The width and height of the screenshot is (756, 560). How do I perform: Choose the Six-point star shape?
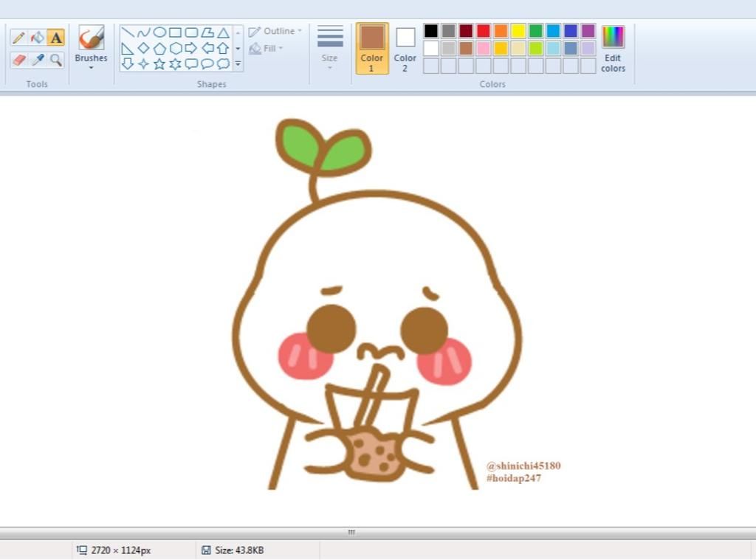[x=176, y=63]
